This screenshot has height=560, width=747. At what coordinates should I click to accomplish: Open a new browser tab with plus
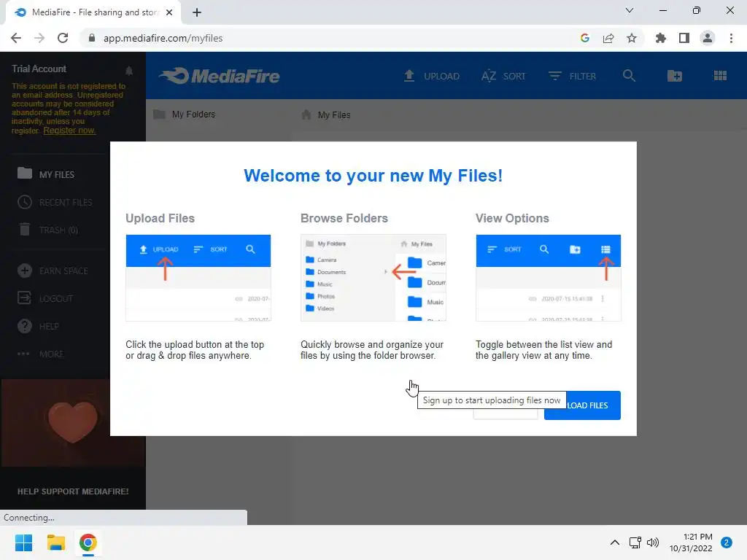(x=197, y=12)
